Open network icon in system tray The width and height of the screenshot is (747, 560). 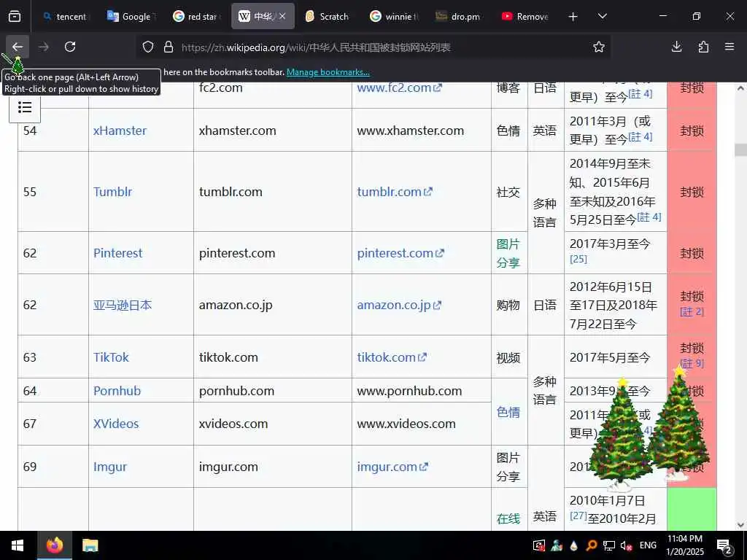pos(609,546)
